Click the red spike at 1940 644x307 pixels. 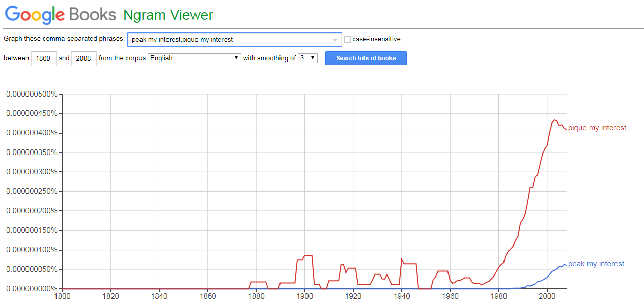[x=402, y=259]
